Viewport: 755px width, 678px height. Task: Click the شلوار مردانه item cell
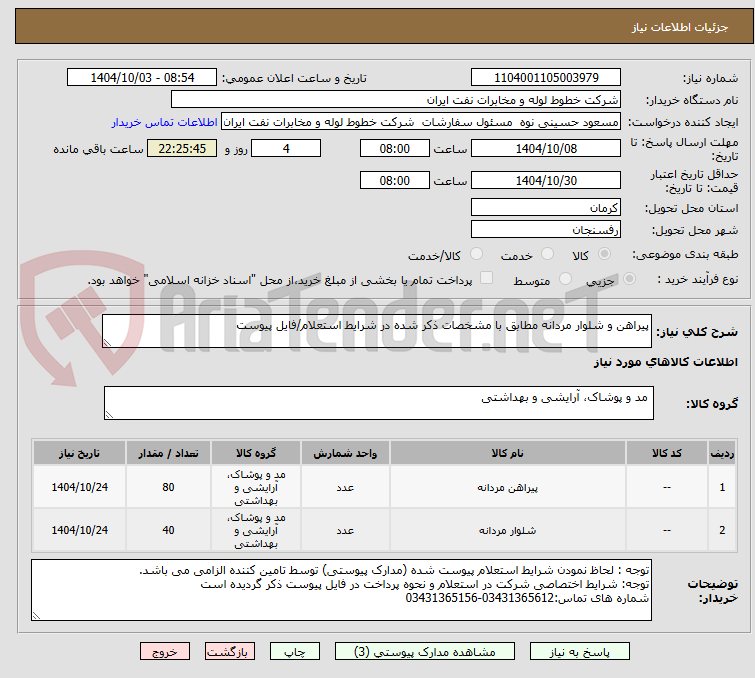[508, 530]
